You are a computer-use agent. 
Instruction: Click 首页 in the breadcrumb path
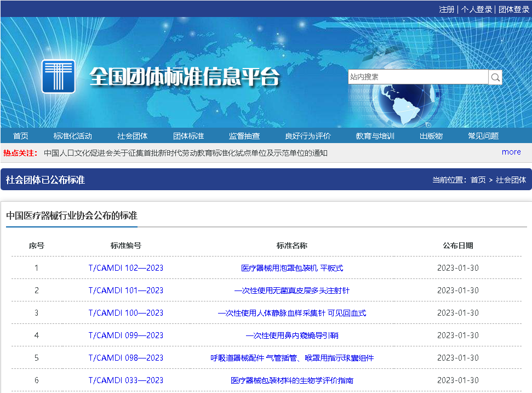click(478, 180)
